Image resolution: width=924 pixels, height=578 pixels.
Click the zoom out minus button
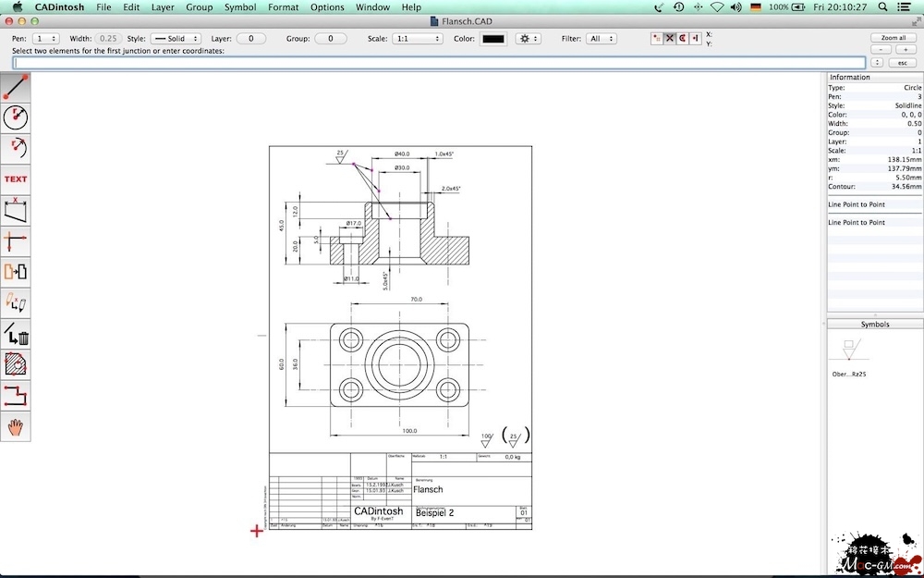tap(881, 50)
